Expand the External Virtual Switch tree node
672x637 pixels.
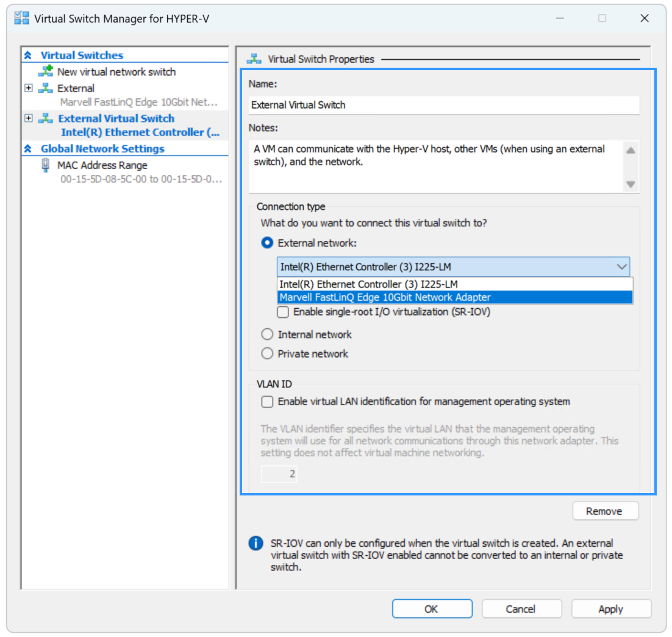(x=28, y=118)
